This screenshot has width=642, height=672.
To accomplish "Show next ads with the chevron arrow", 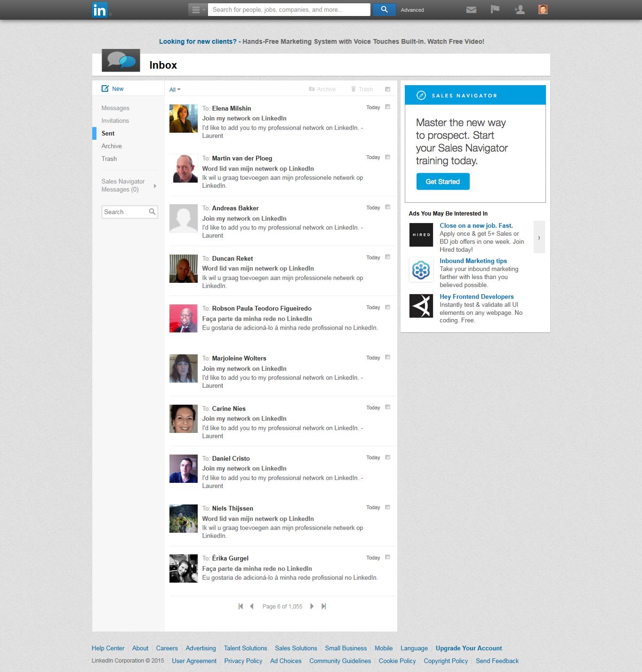I will tap(539, 237).
